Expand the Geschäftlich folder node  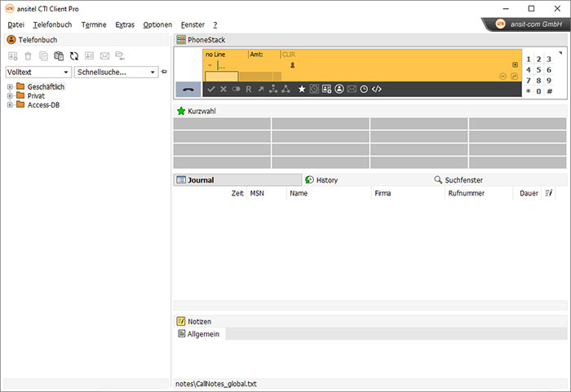10,86
